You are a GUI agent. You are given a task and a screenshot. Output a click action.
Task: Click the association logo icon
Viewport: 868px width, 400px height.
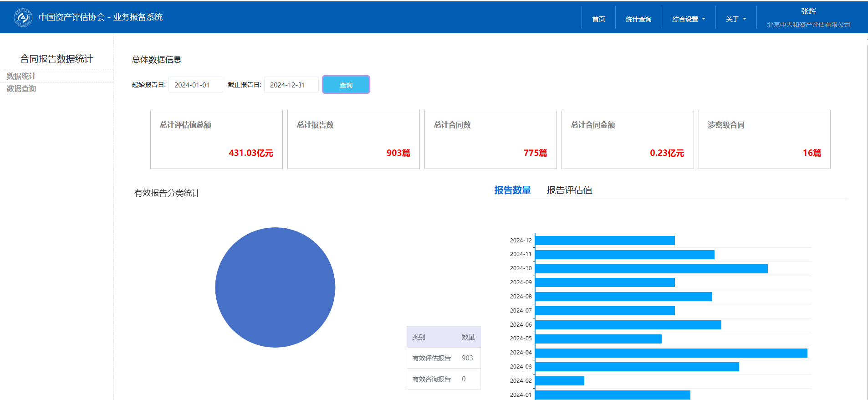point(23,18)
